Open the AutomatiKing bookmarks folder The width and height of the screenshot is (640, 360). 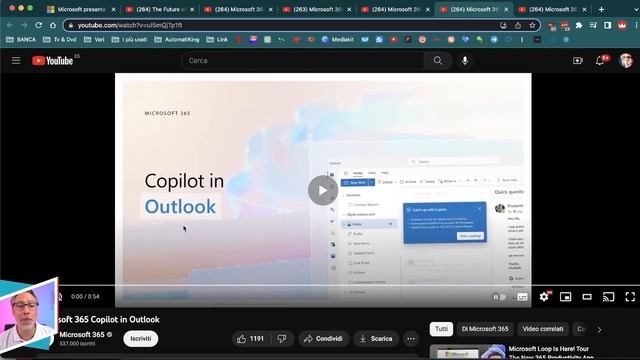(177, 40)
